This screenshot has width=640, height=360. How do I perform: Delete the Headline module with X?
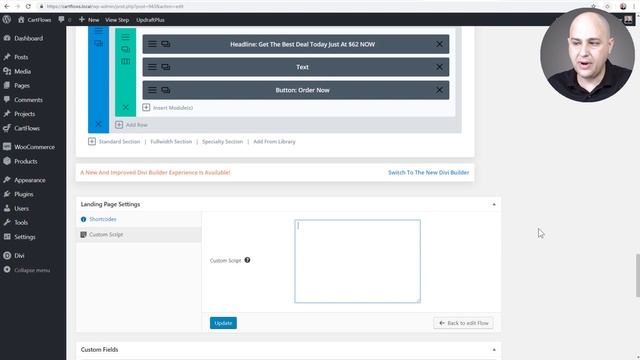[439, 44]
